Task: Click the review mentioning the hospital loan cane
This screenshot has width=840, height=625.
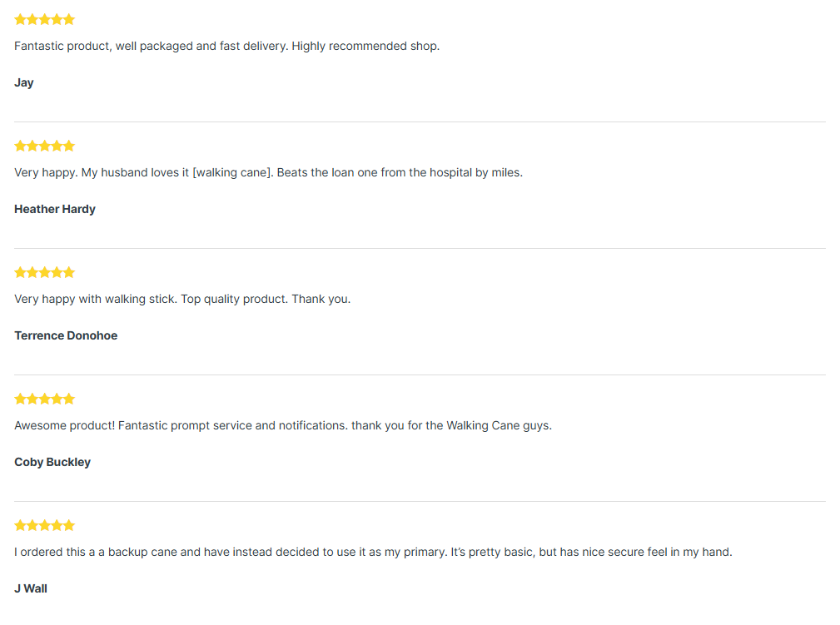Action: point(268,172)
